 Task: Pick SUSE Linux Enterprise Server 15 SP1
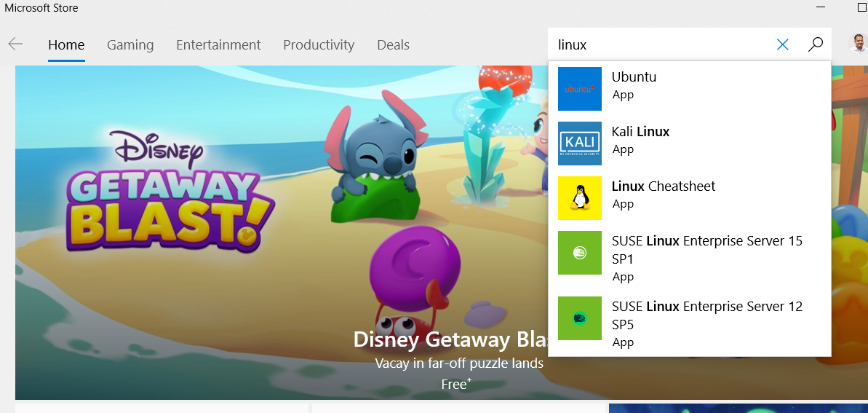tap(707, 250)
